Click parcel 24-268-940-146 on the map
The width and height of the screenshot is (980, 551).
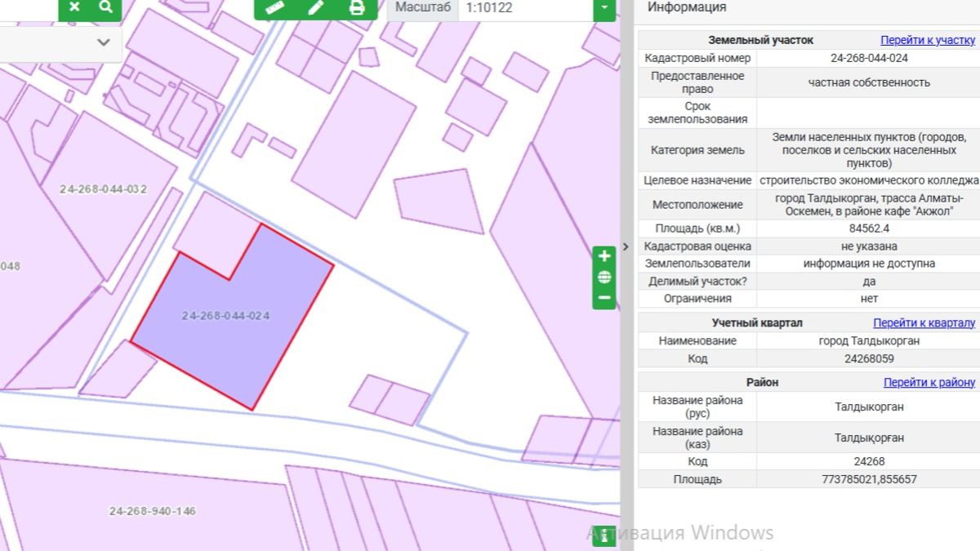coord(153,511)
